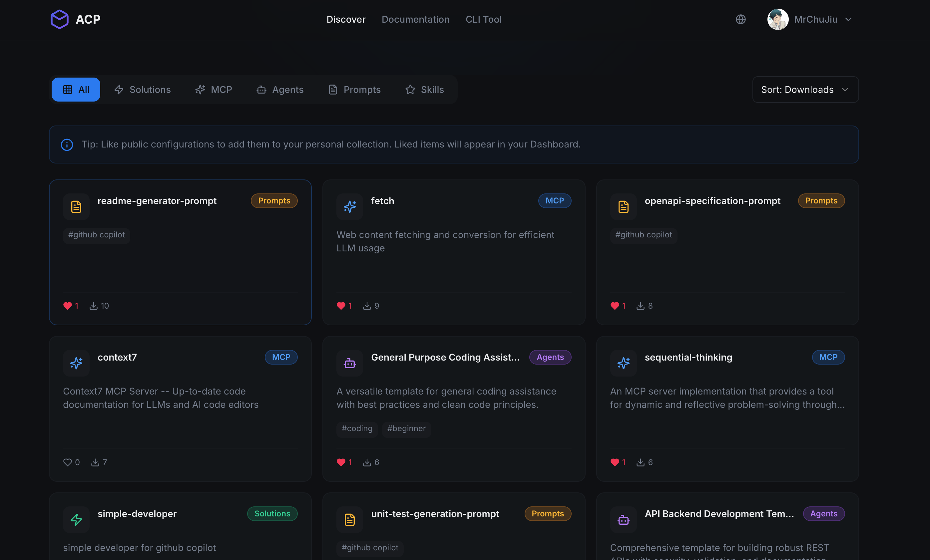Open the Documentation nav link

click(415, 19)
